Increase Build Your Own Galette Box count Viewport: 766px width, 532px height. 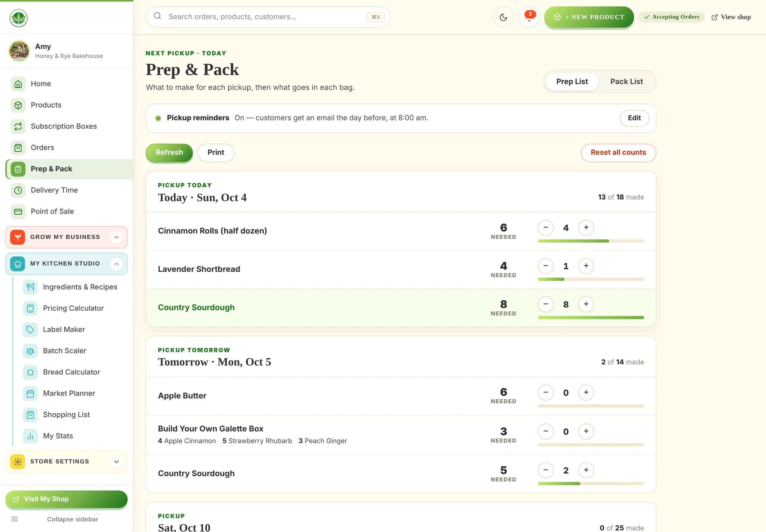586,431
